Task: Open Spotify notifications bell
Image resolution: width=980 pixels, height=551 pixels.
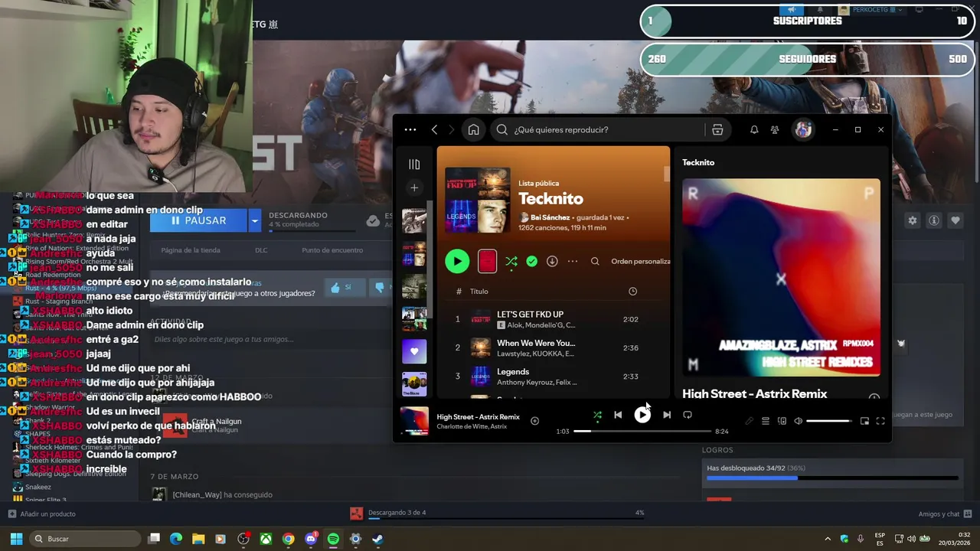Action: tap(754, 130)
